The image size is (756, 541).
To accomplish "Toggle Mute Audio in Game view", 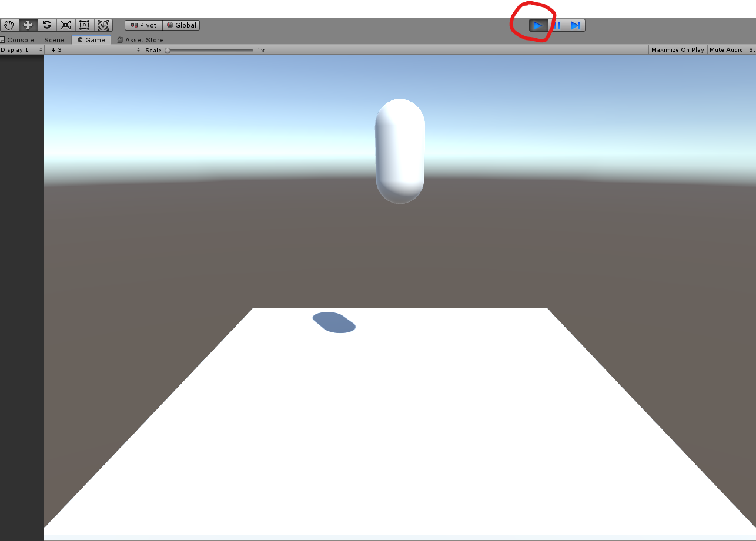I will (726, 50).
